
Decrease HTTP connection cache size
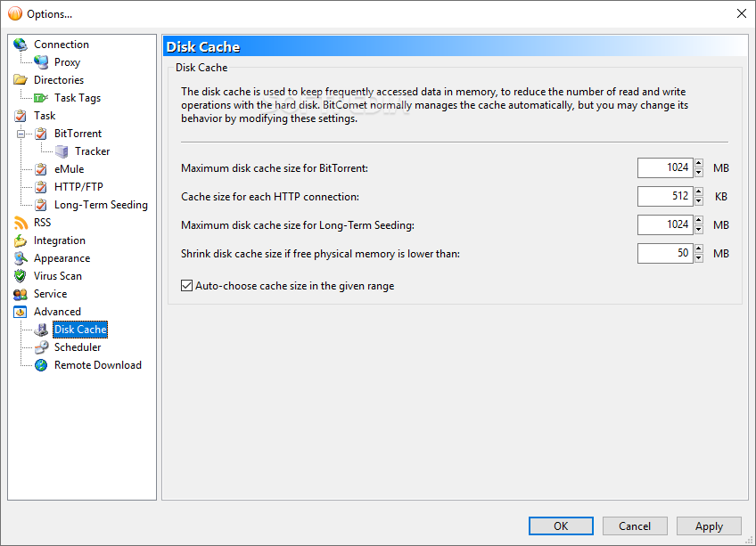pyautogui.click(x=699, y=201)
